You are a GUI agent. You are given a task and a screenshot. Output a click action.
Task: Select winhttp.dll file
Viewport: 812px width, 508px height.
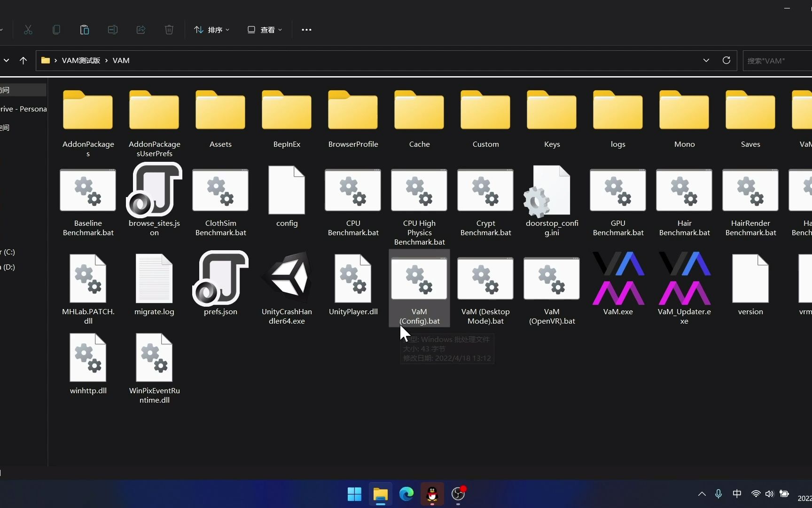pos(88,363)
